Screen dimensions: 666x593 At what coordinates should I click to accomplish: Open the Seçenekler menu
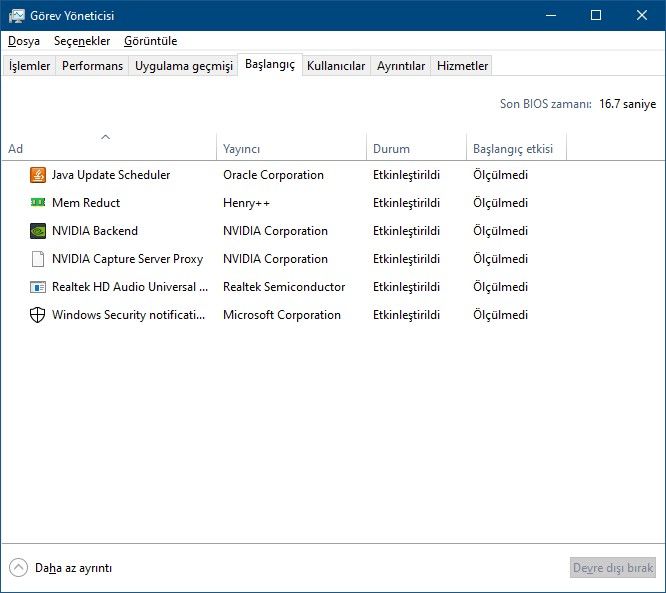point(82,41)
